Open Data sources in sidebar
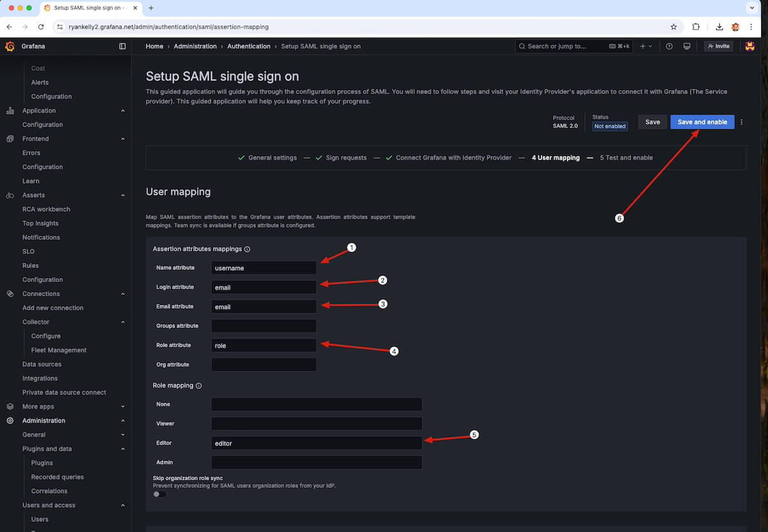This screenshot has width=768, height=532. pyautogui.click(x=42, y=364)
